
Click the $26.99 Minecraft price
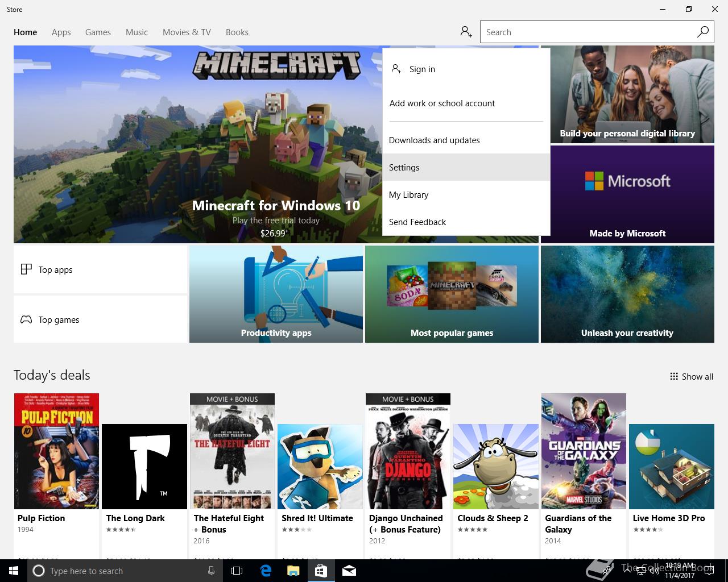(x=275, y=233)
